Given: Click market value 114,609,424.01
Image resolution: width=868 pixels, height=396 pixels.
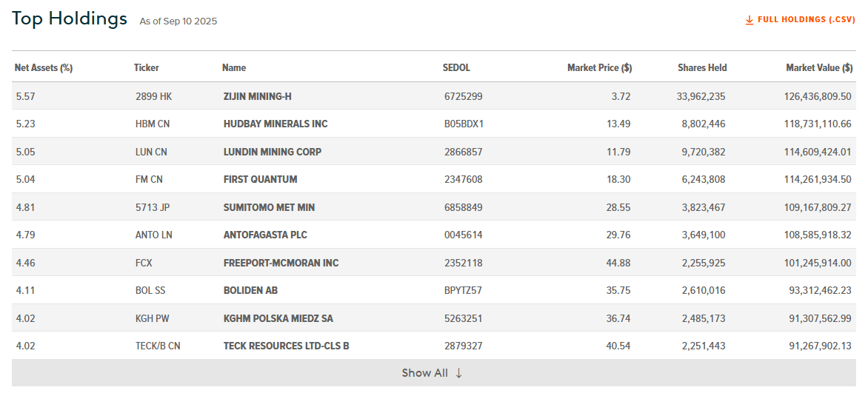Looking at the screenshot, I should click(x=818, y=152).
